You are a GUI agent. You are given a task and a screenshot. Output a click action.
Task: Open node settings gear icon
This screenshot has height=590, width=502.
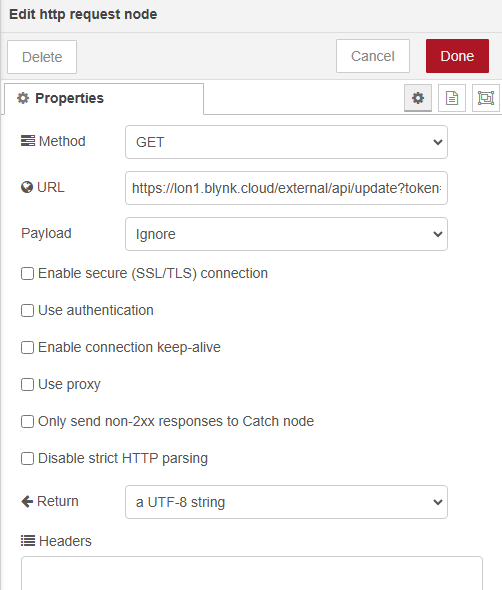(418, 98)
